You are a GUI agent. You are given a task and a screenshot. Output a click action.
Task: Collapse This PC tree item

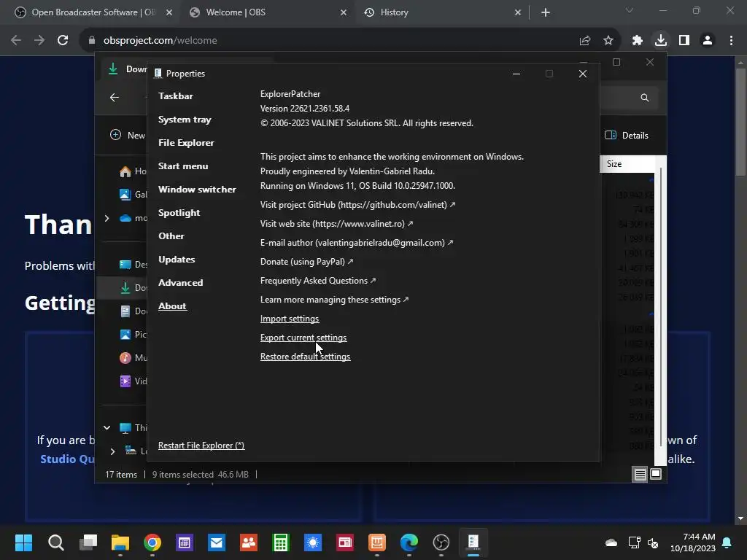click(x=107, y=427)
